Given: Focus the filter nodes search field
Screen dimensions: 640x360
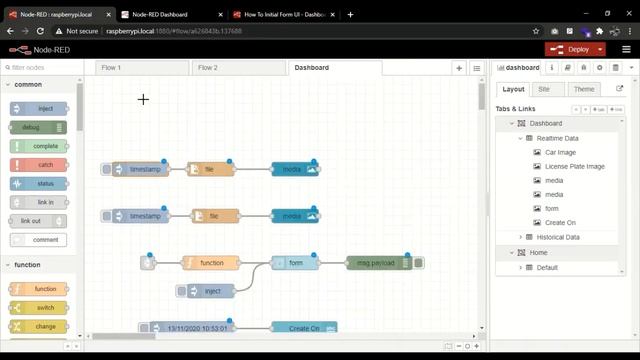Looking at the screenshot, I should [x=42, y=68].
